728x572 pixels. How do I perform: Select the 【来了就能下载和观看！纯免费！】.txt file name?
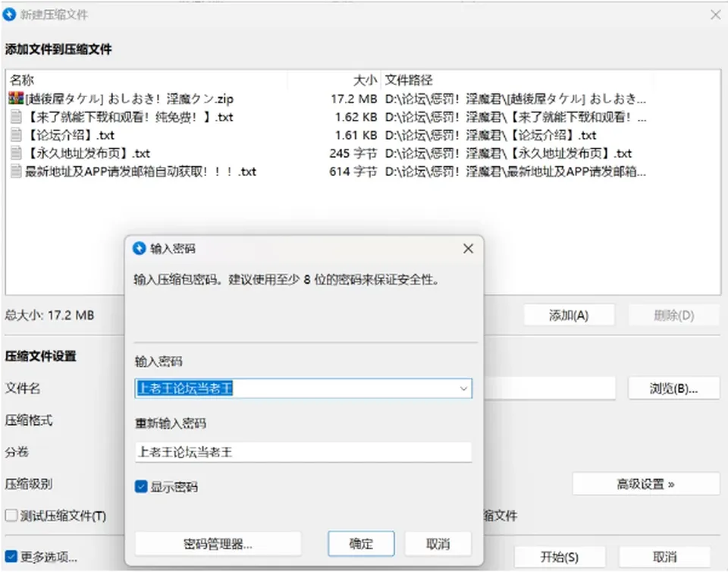(129, 117)
